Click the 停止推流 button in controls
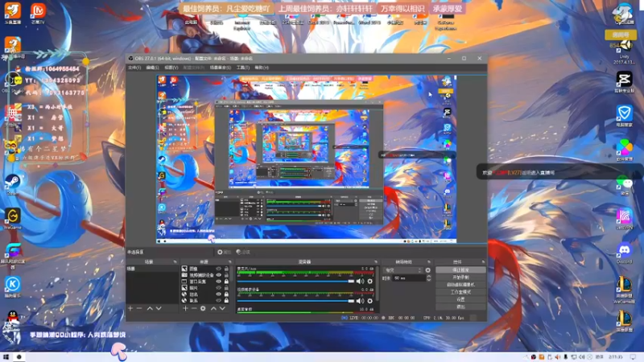 click(x=460, y=270)
